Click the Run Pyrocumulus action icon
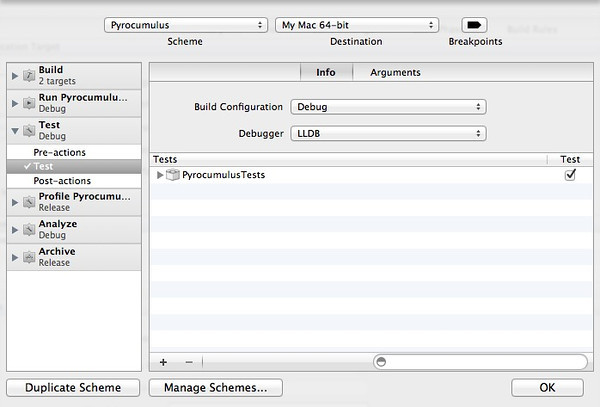The image size is (600, 407). click(x=29, y=103)
